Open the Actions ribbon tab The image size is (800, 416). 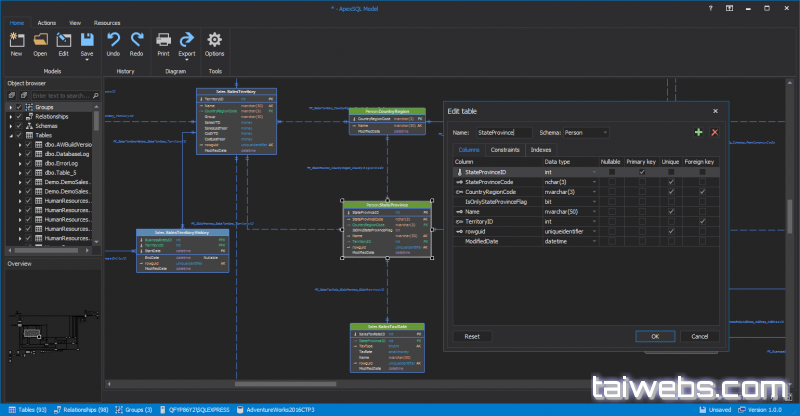47,21
